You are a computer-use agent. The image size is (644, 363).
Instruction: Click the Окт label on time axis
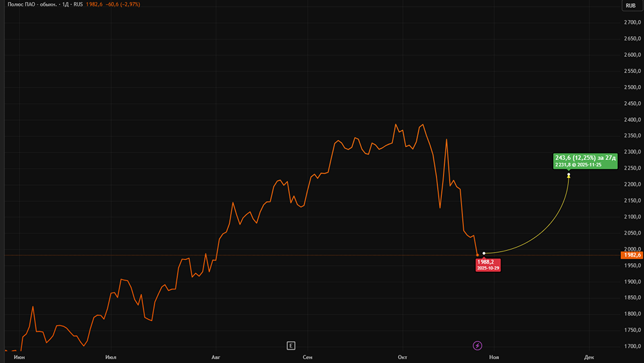(402, 357)
